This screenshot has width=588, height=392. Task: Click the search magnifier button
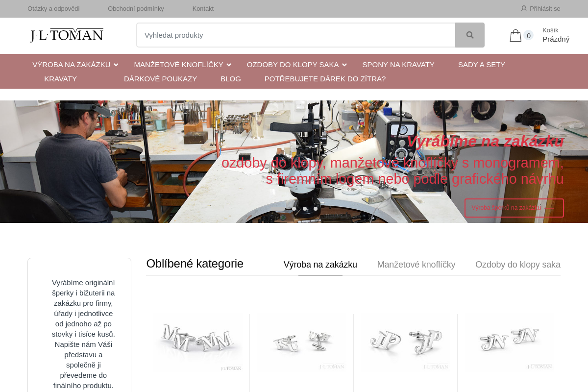click(x=469, y=35)
